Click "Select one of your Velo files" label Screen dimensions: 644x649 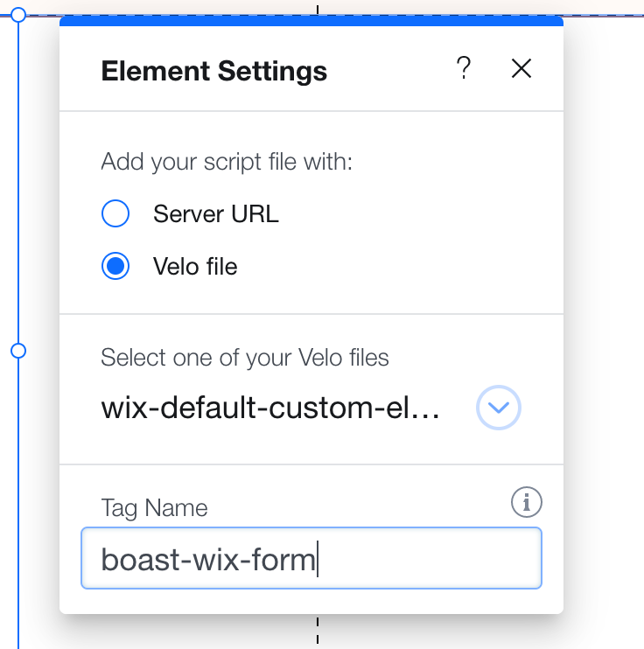(245, 357)
